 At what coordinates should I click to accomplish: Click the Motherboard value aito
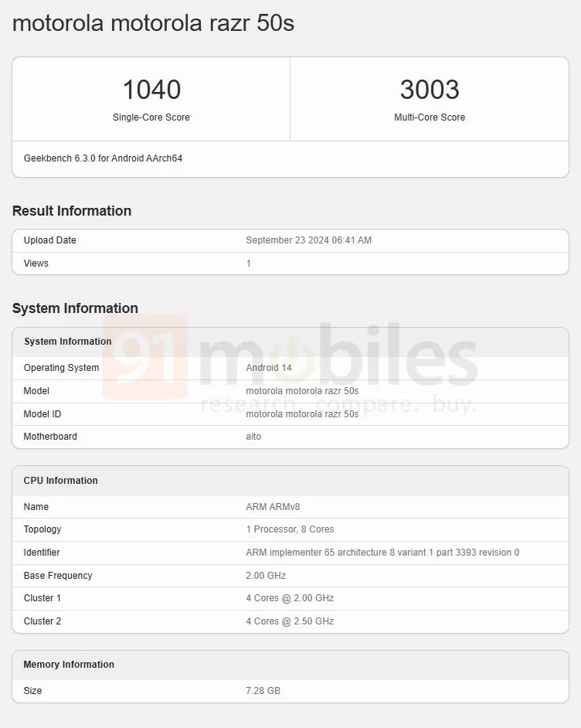253,437
